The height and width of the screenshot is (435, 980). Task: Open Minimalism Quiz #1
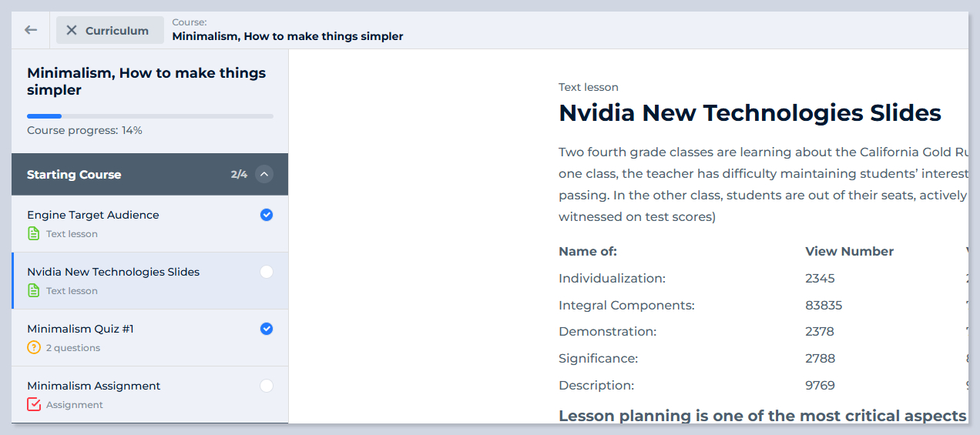(80, 329)
